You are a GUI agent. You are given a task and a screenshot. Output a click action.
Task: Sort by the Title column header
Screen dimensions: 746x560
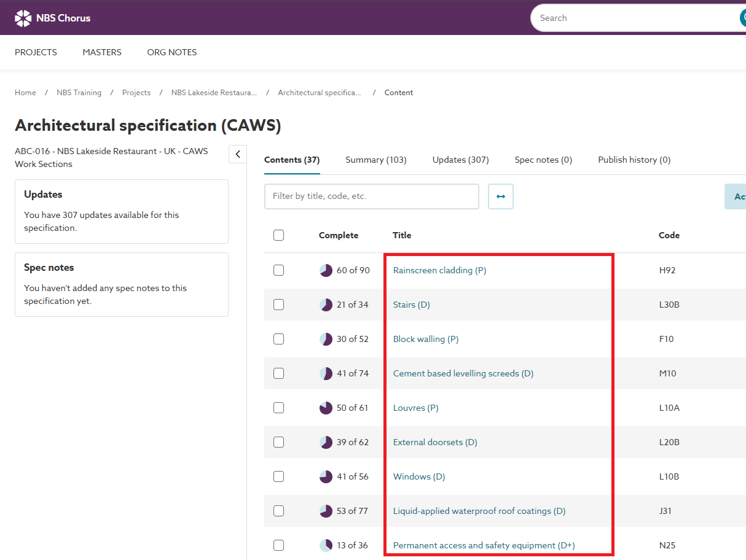pyautogui.click(x=402, y=235)
